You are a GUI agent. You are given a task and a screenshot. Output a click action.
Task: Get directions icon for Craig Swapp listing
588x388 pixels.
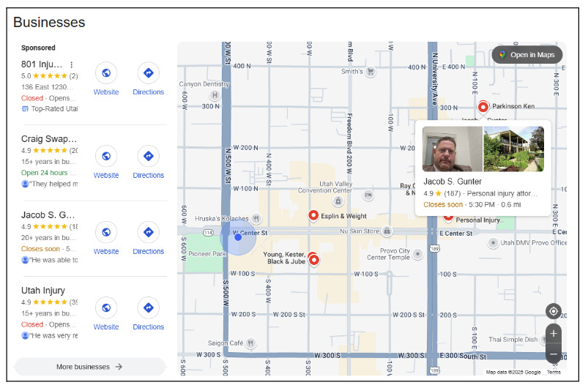tap(149, 156)
